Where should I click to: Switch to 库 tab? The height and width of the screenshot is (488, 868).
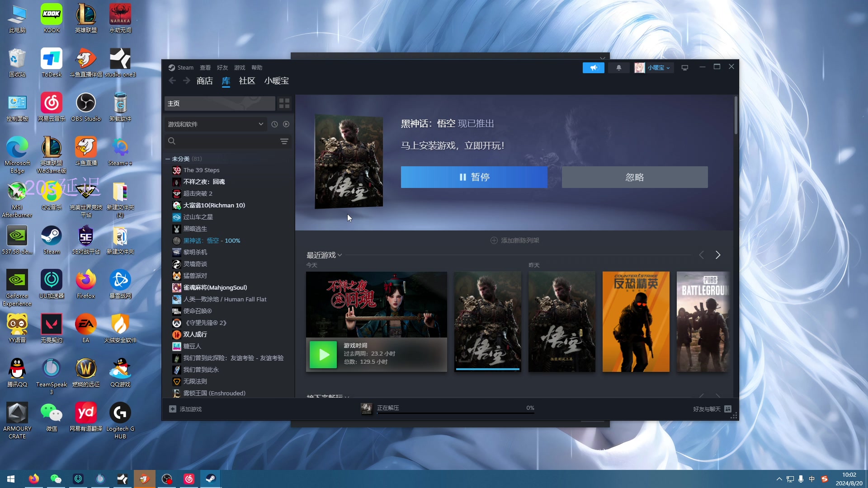coord(226,81)
